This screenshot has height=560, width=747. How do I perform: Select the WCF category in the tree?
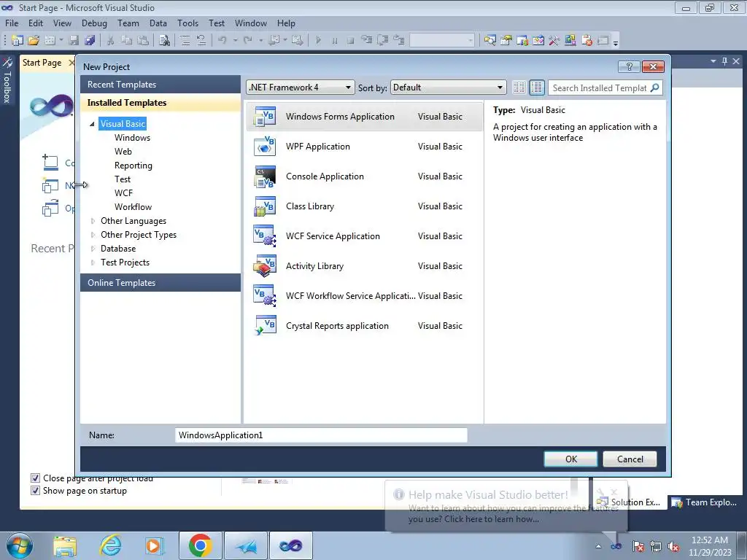tap(123, 192)
